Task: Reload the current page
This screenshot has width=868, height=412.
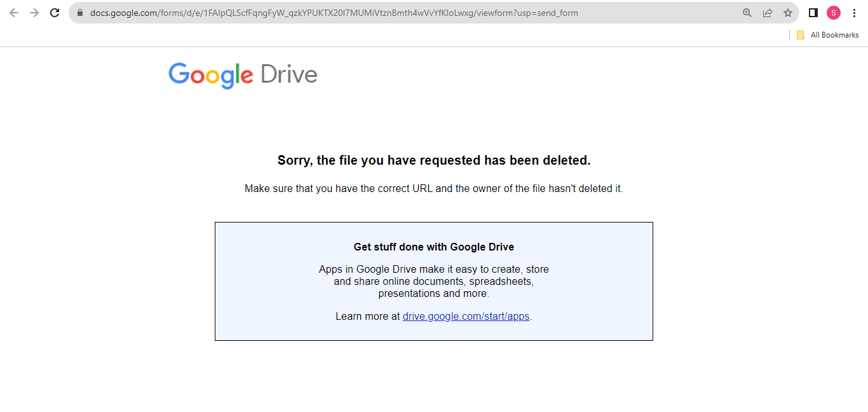Action: [x=55, y=13]
